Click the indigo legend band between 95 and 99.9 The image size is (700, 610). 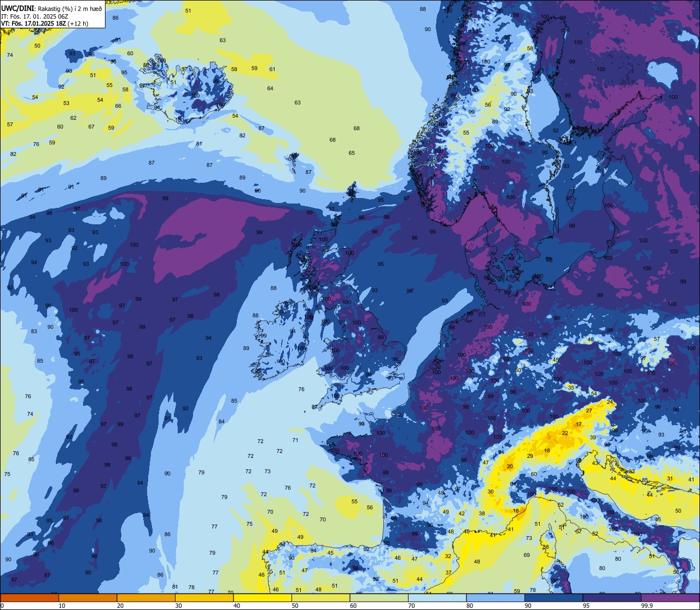(x=612, y=597)
